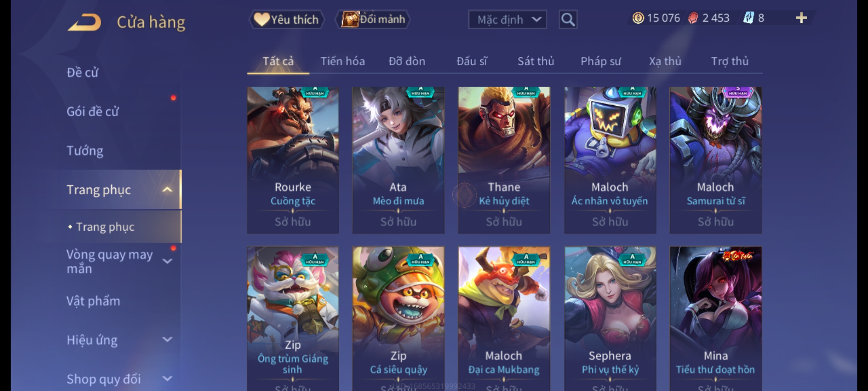Expand Vòng quay may mắn section
868x391 pixels.
(x=167, y=261)
